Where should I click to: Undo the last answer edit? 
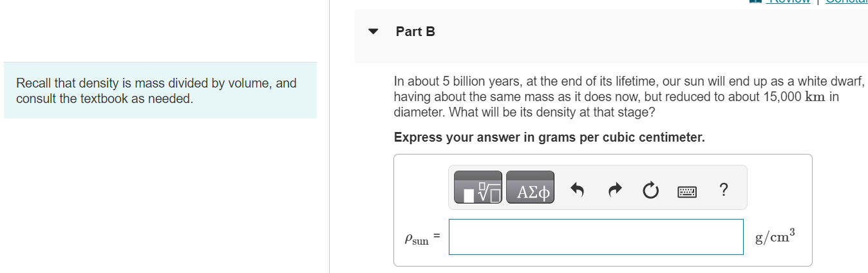(x=578, y=190)
